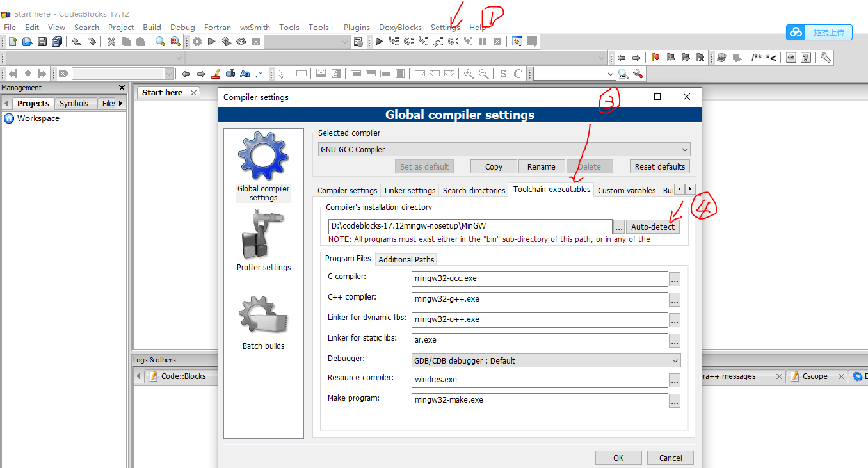
Task: Create a new file from the toolbar
Action: coord(12,42)
